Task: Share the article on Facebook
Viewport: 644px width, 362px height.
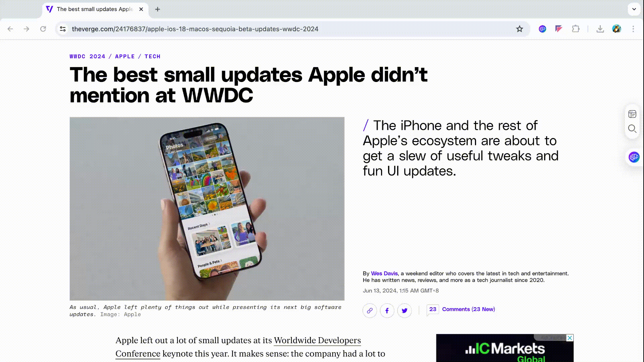Action: point(387,311)
